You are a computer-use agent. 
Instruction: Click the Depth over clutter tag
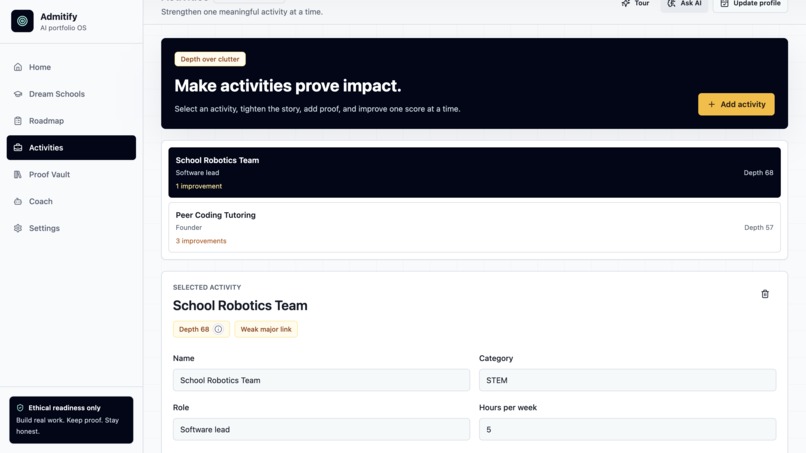coord(210,59)
